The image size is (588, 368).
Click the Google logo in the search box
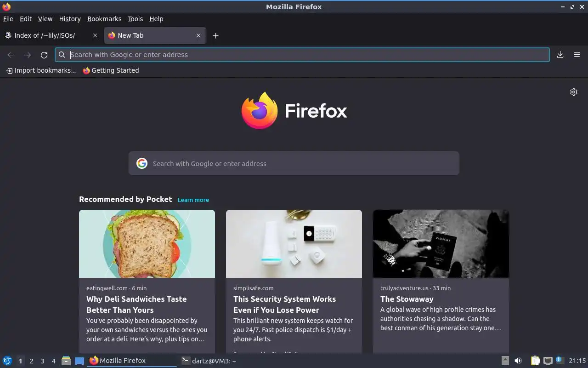click(142, 163)
